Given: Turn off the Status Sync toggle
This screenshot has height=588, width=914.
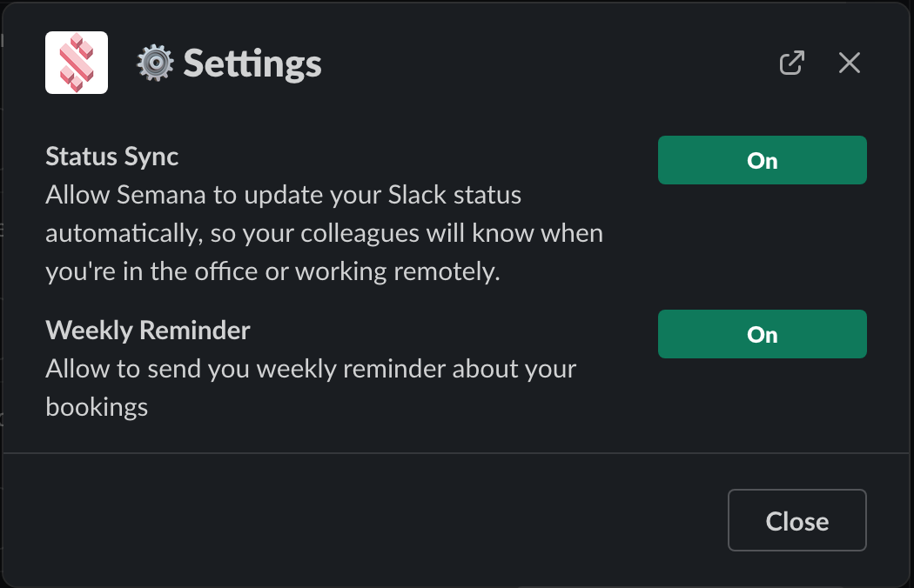Looking at the screenshot, I should (762, 160).
